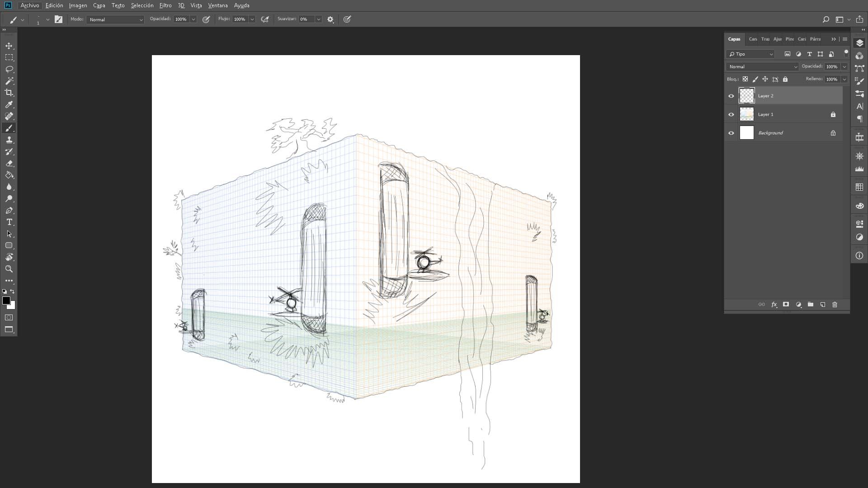
Task: Select the Rectangular Marquee tool
Action: tap(9, 58)
